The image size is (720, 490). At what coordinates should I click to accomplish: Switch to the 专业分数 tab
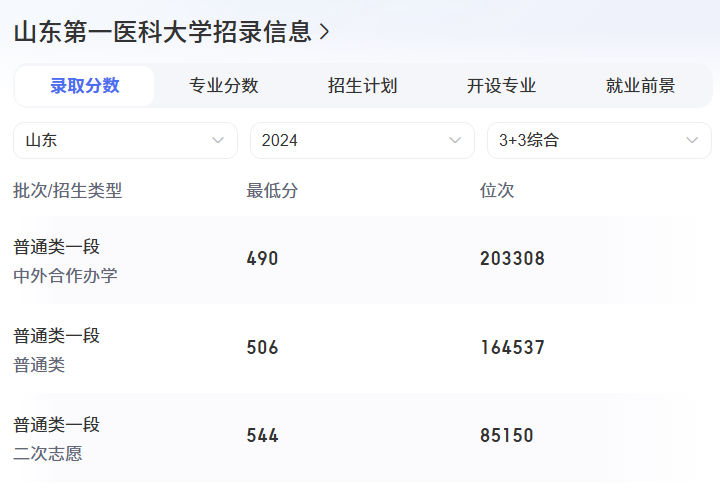click(224, 86)
